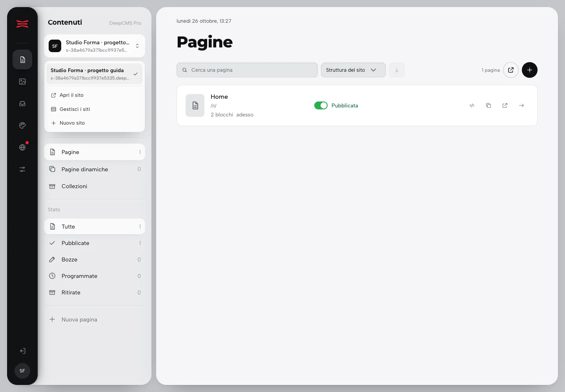Viewport: 565px width, 392px height.
Task: Click the 'Pubblicata' status label
Action: (345, 105)
